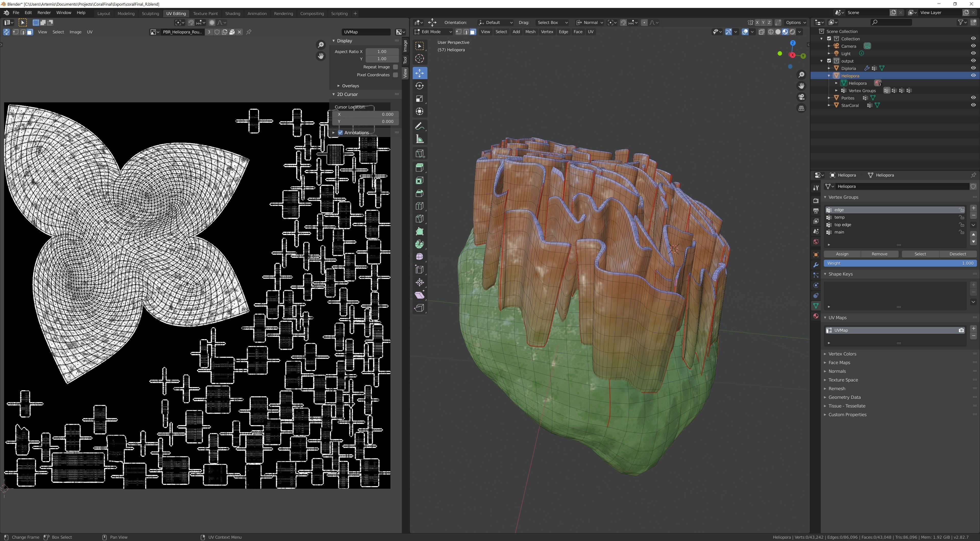Switch to the Texture Paint workspace tab
980x541 pixels.
(205, 13)
